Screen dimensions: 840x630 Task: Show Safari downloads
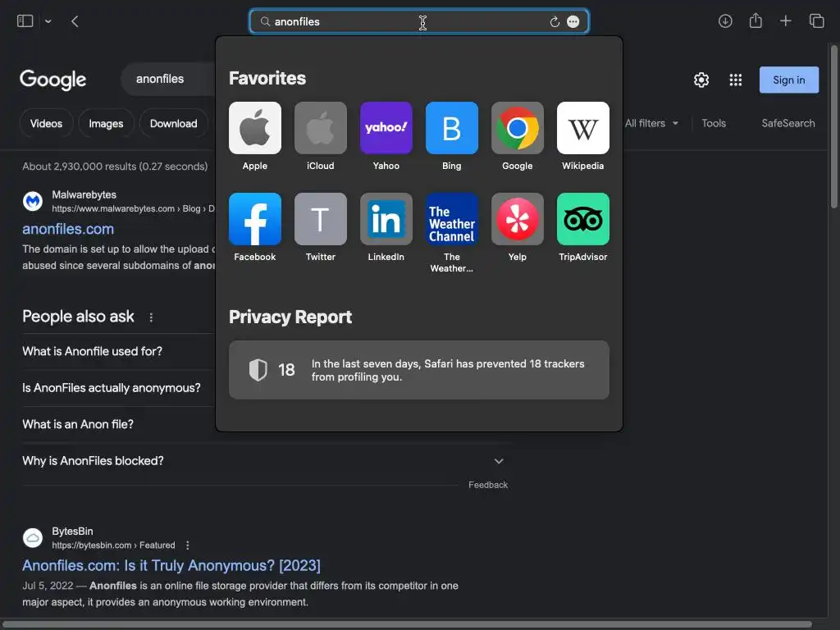(x=725, y=21)
